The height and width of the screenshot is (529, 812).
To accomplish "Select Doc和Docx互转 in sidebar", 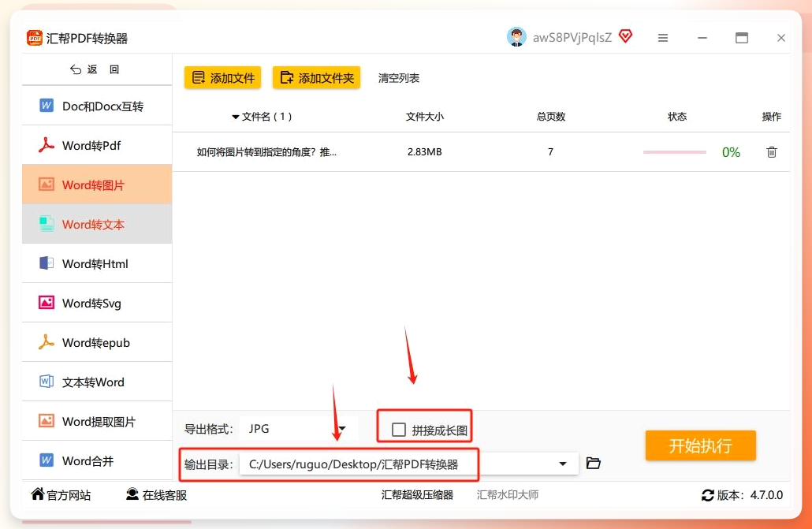I will [97, 106].
